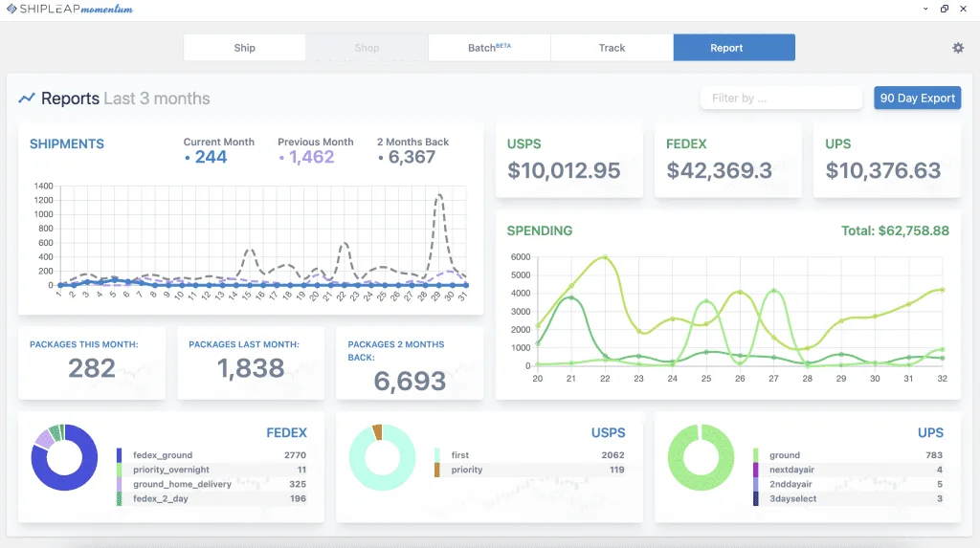Click the SHIPMENTS chart heading
Screen dimensions: 980x548
click(x=67, y=143)
